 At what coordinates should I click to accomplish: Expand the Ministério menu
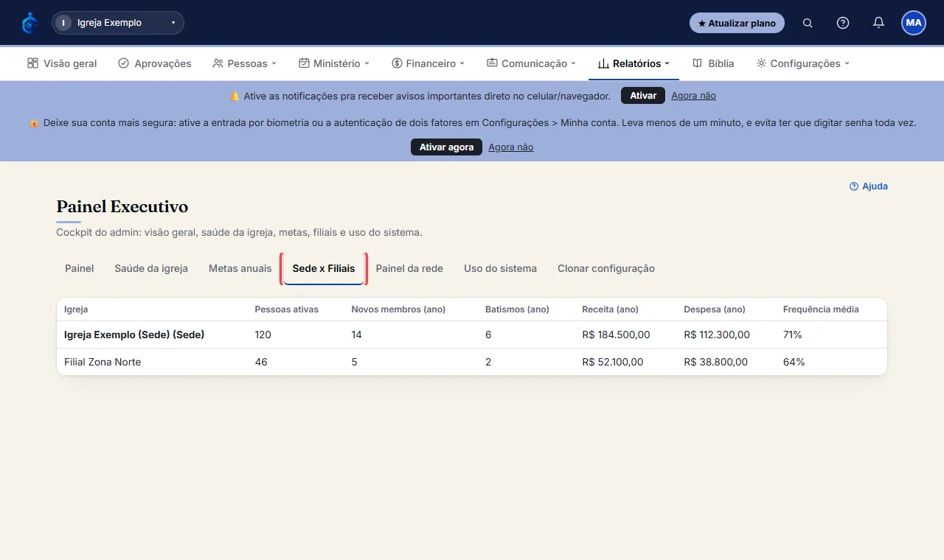click(x=334, y=63)
